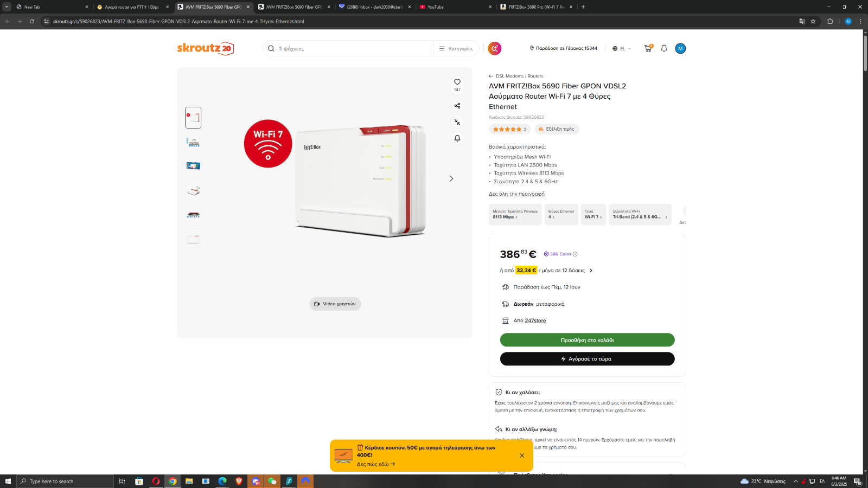Click the compare icon under share icon

[x=457, y=122]
